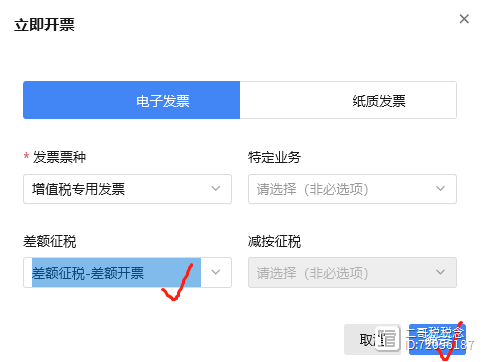Click the 立即开票 dialog title

pyautogui.click(x=44, y=25)
